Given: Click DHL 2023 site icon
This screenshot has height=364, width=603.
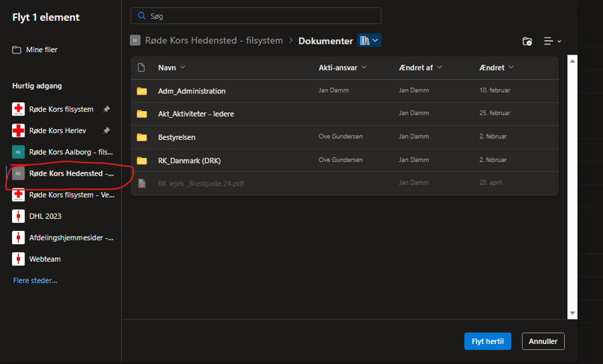Looking at the screenshot, I should click(18, 217).
